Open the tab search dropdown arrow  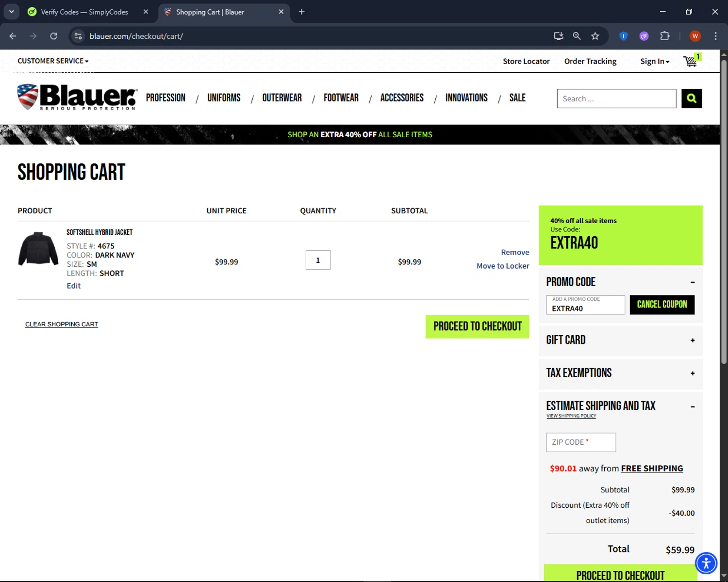[12, 12]
